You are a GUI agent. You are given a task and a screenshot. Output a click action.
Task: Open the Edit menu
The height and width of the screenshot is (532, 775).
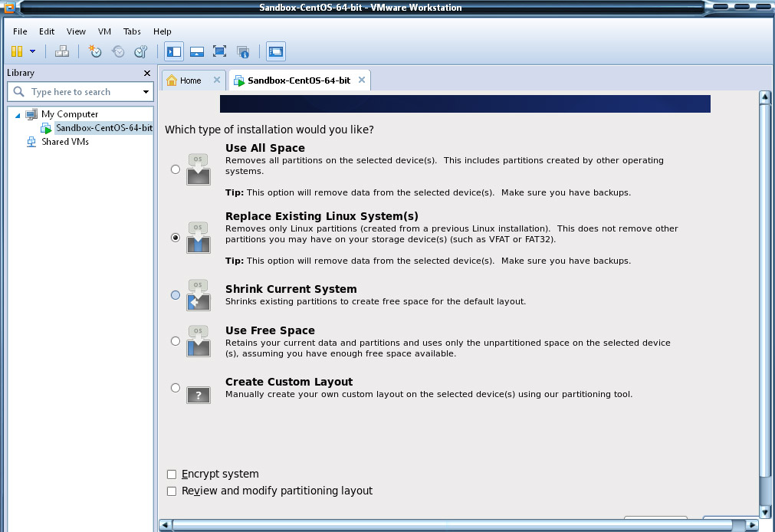pos(47,31)
